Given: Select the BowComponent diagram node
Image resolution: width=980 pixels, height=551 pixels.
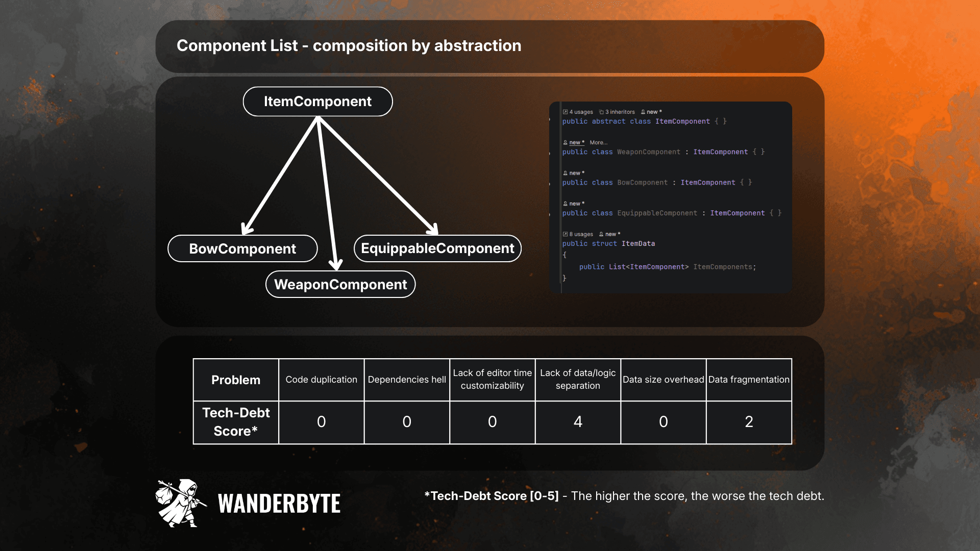Looking at the screenshot, I should (242, 248).
